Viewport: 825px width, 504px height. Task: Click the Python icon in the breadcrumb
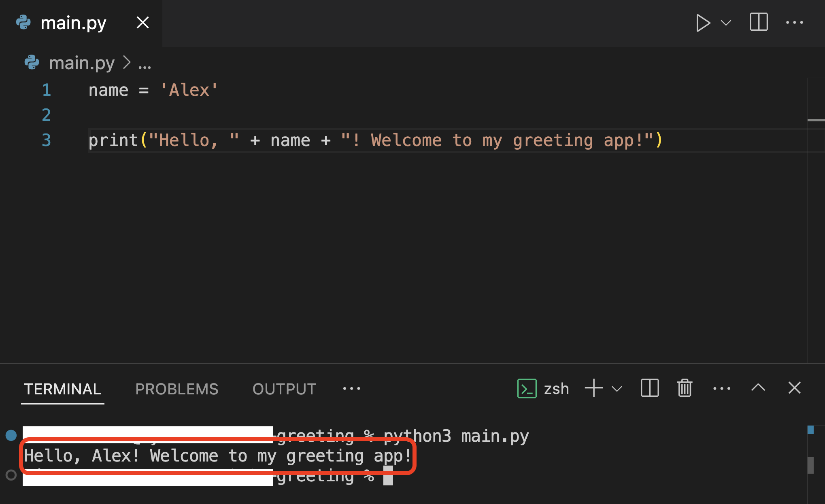coord(32,63)
